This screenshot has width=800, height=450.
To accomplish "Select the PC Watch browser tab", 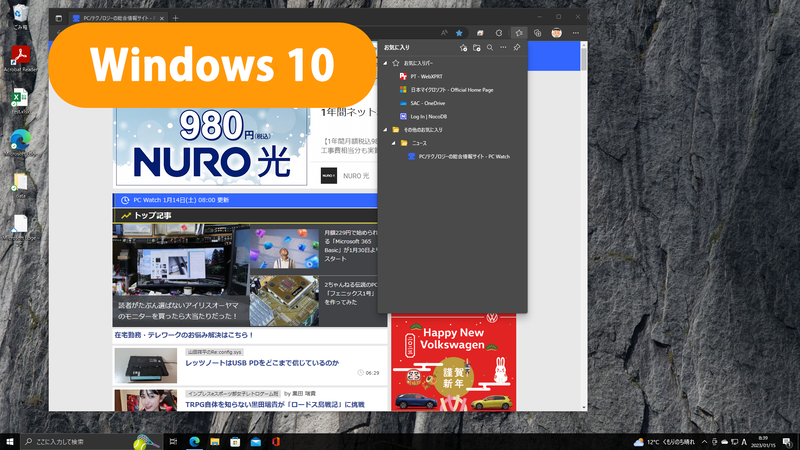I will (x=118, y=18).
